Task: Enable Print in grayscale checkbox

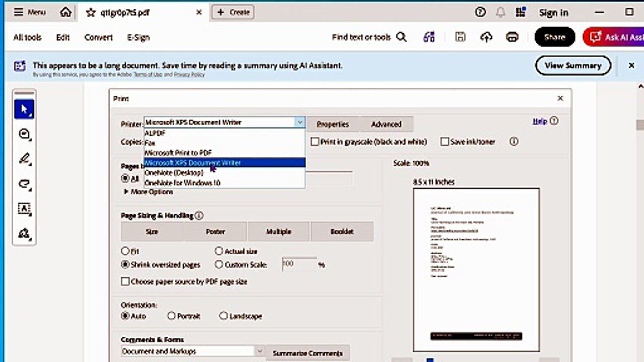Action: [315, 142]
